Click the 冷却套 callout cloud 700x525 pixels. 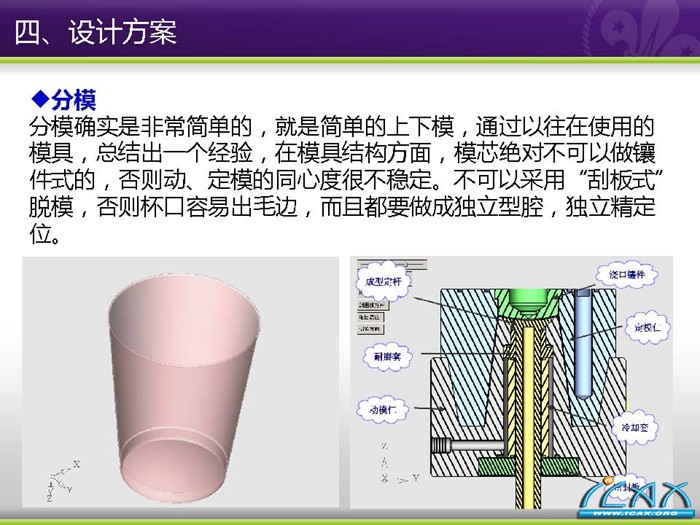tap(634, 427)
